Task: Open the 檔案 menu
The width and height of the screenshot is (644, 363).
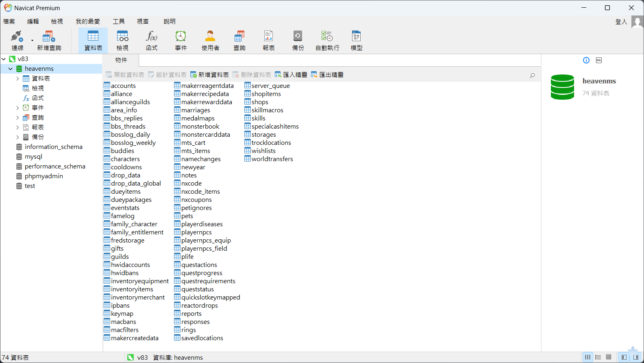Action: pos(9,22)
